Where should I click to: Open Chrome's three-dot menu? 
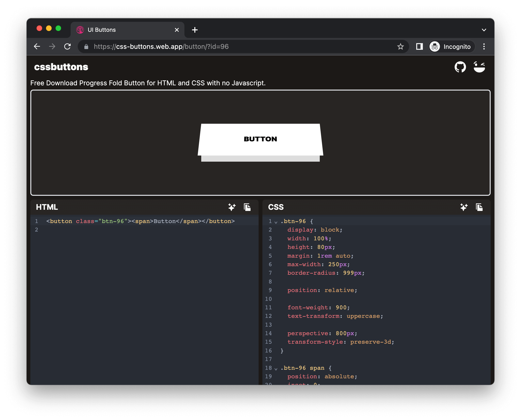[484, 46]
